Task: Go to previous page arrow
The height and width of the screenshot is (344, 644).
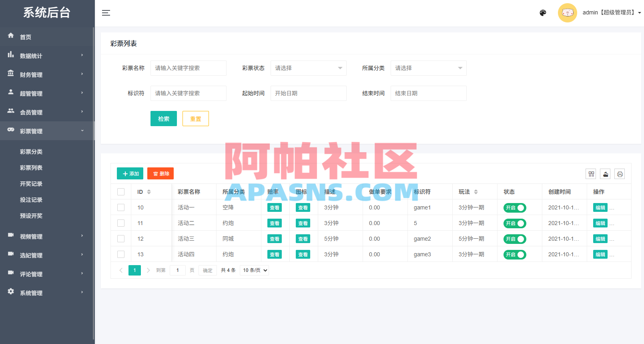Action: 121,270
